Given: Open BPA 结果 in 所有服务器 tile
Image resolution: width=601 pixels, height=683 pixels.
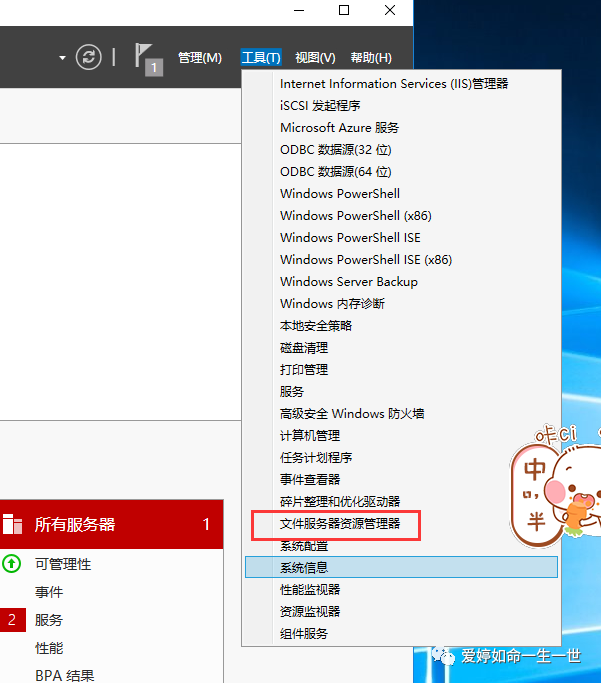Looking at the screenshot, I should pyautogui.click(x=64, y=676).
